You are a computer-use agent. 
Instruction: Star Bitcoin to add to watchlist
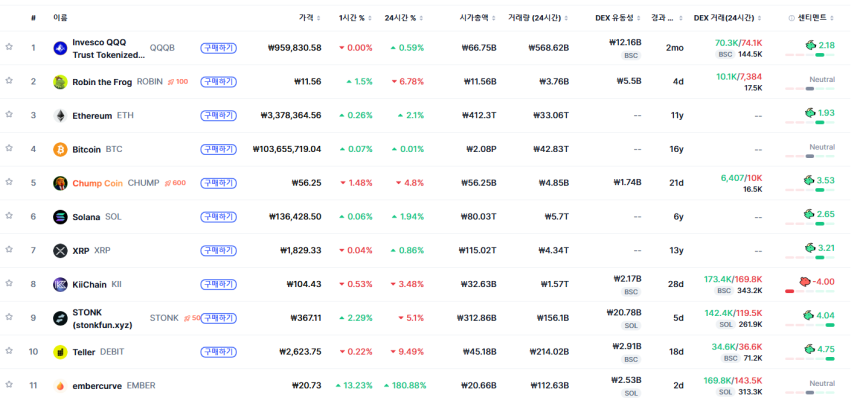(x=9, y=148)
